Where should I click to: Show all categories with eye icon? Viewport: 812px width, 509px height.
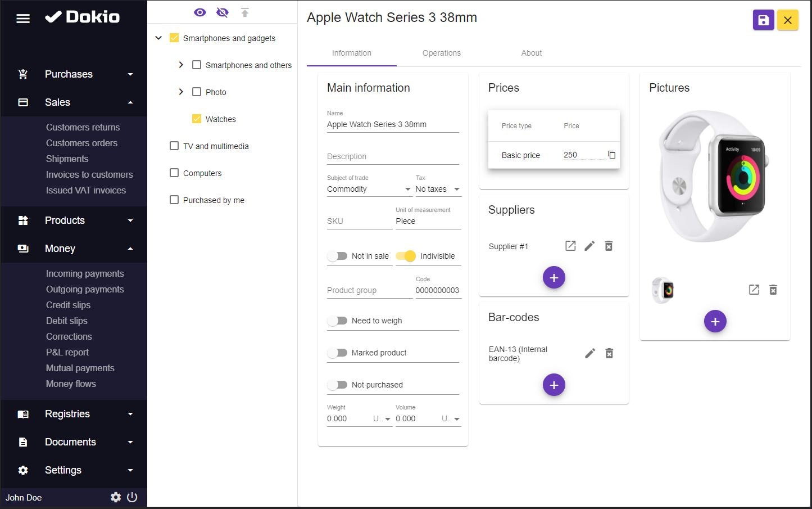coord(199,12)
